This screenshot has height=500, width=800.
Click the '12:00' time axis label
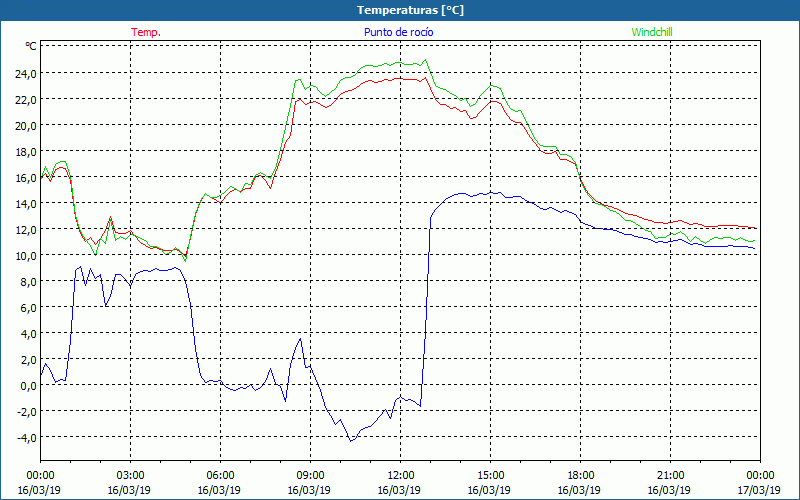[401, 476]
